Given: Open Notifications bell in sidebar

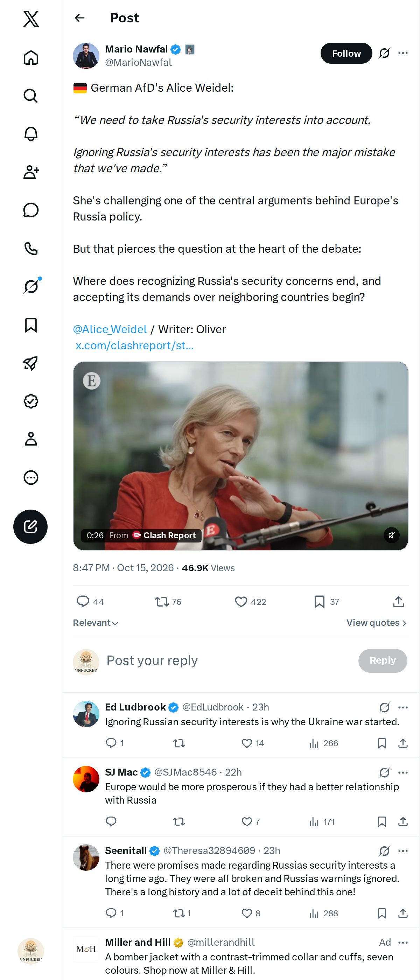Looking at the screenshot, I should (31, 134).
